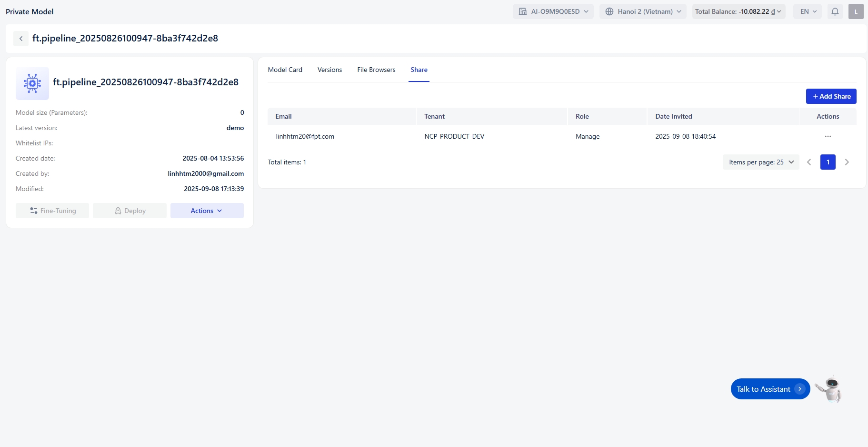
Task: Open the three-dot actions for linhhtm20@fpt.com
Action: pyautogui.click(x=828, y=136)
